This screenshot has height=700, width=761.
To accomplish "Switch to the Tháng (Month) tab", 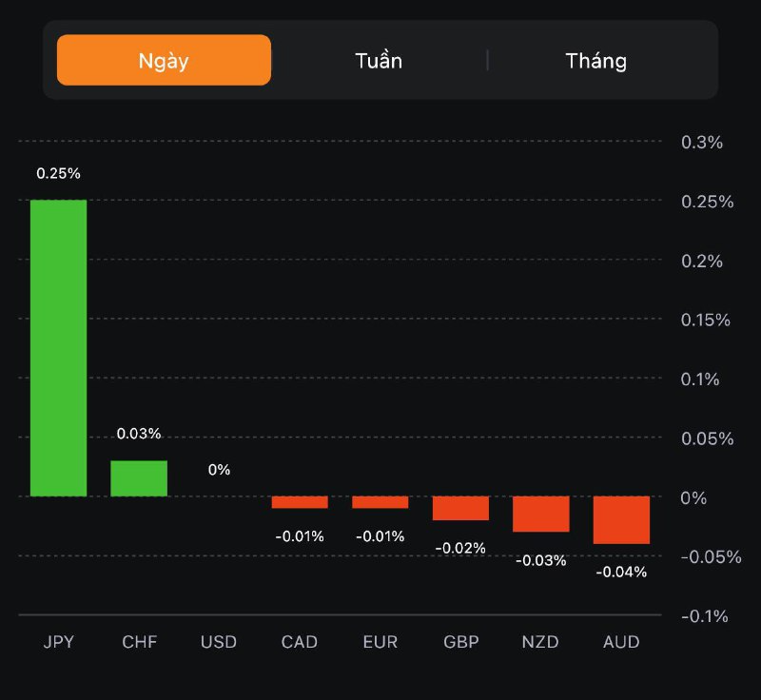I will click(596, 61).
